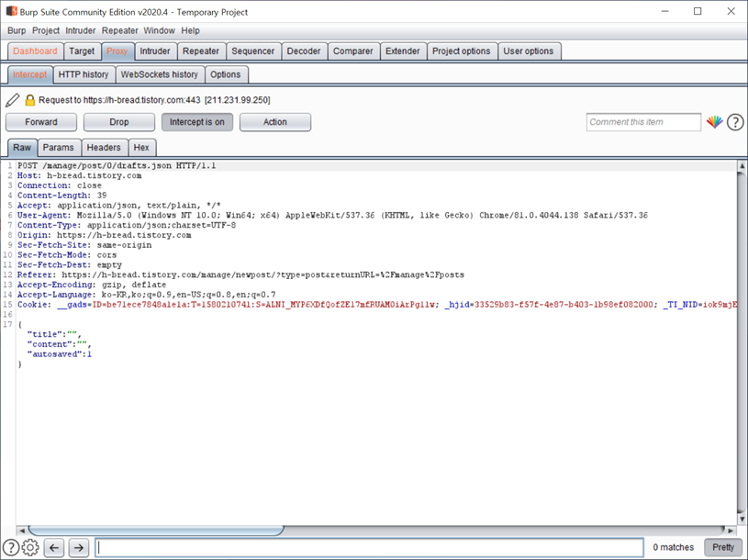Click the Sec-Fetch-Mode: cors line
The height and width of the screenshot is (560, 748).
[67, 254]
